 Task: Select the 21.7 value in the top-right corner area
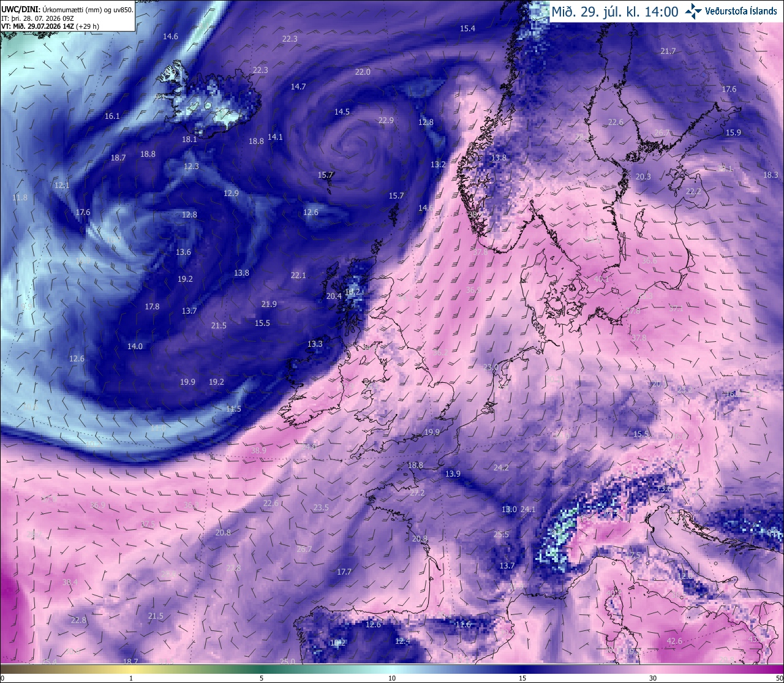[x=668, y=51]
